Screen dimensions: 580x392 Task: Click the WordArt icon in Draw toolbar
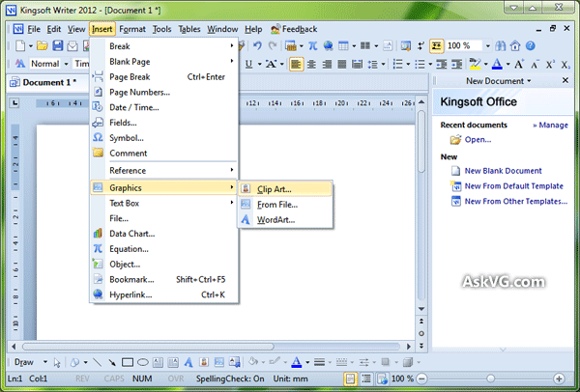pyautogui.click(x=188, y=362)
